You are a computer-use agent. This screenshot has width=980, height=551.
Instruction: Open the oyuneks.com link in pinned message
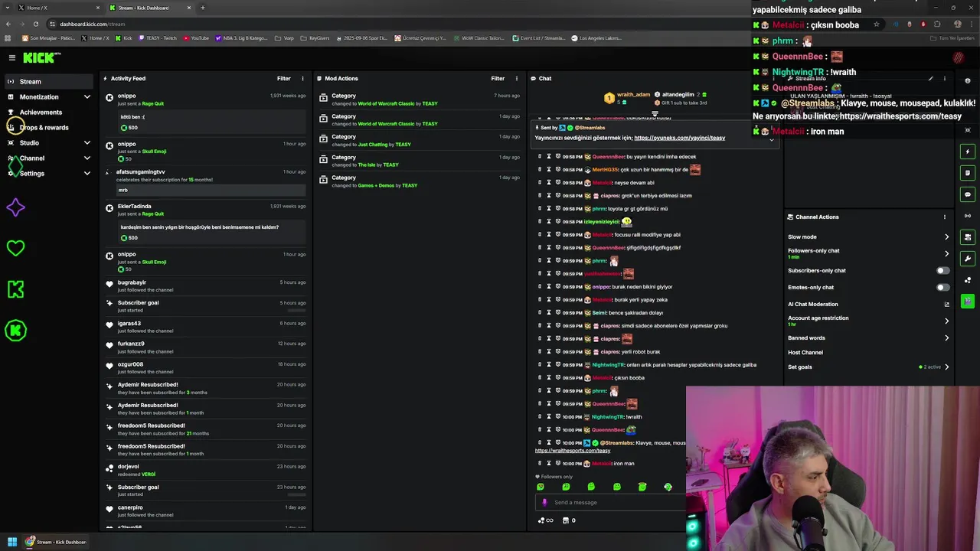click(679, 138)
